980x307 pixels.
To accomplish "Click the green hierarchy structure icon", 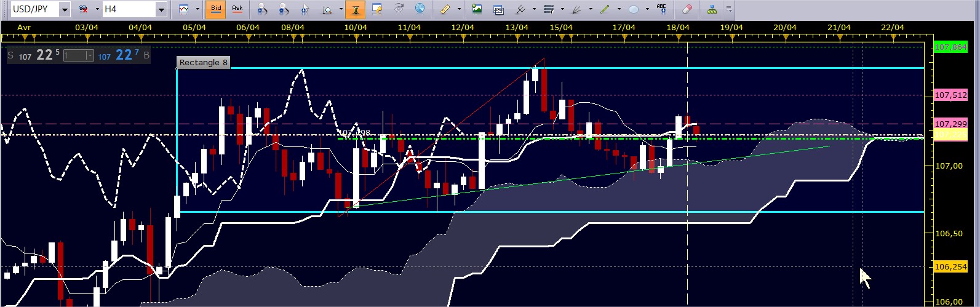I will (712, 9).
